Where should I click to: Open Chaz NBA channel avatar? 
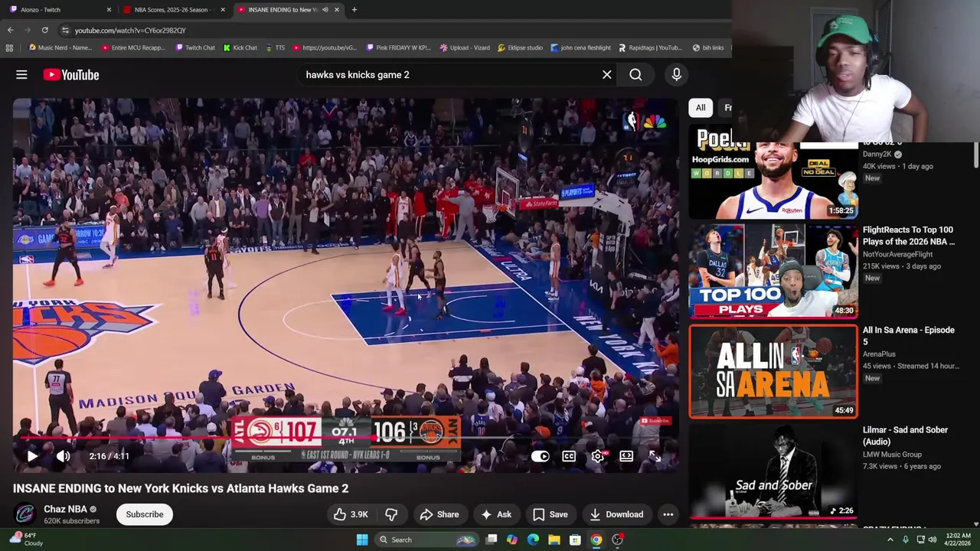click(25, 514)
